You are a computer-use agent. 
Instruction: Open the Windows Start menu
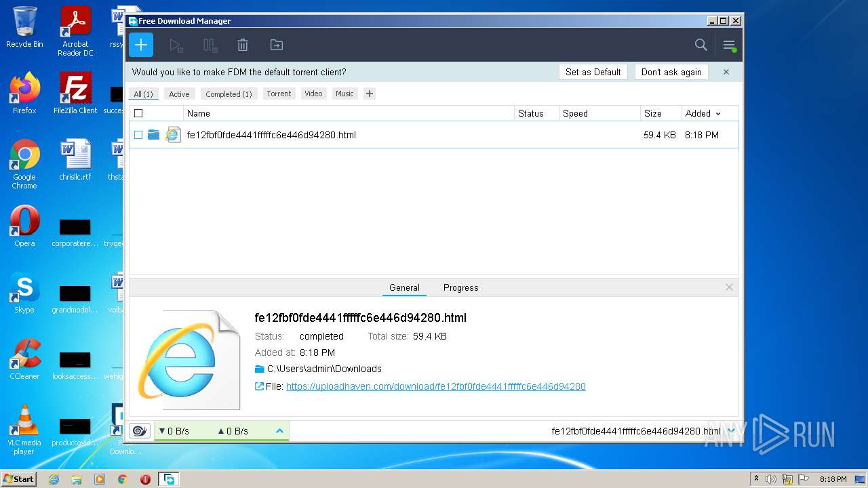click(19, 479)
